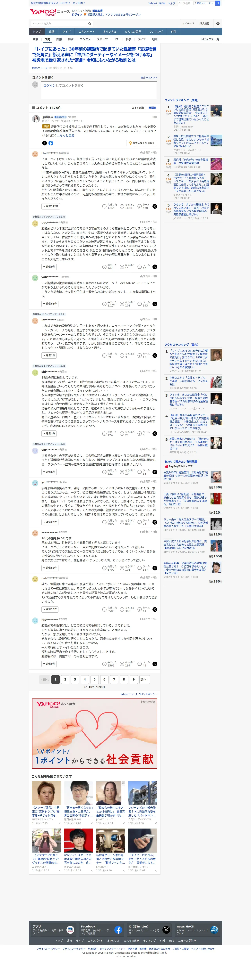This screenshot has width=251, height=980.
Task: Open the ヘルプ link at top
Action: point(171,3)
